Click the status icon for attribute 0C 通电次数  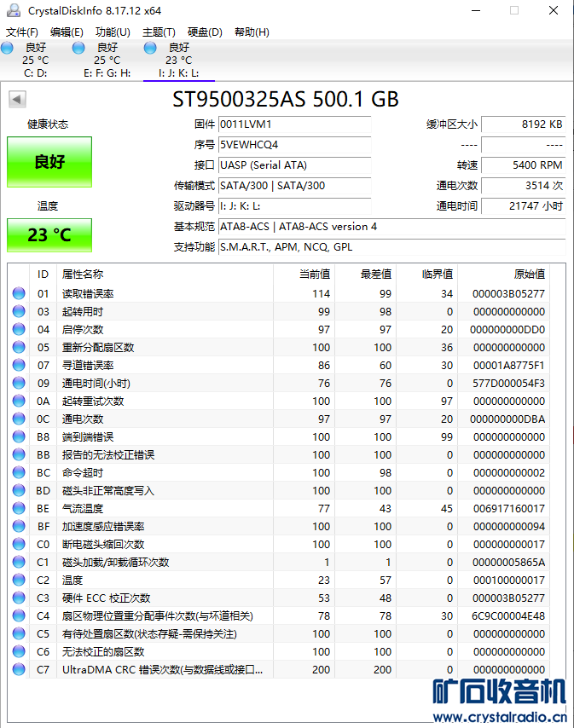point(19,419)
